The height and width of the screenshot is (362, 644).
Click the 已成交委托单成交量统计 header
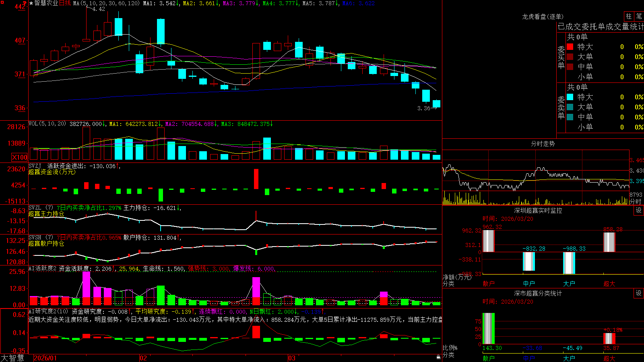pos(601,27)
